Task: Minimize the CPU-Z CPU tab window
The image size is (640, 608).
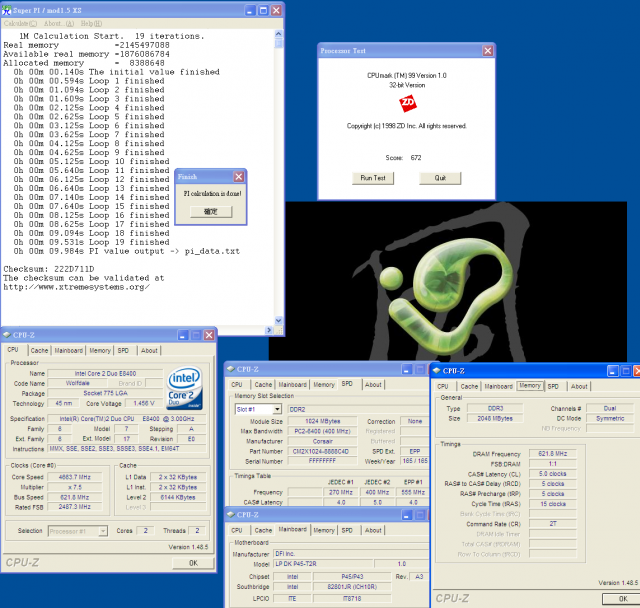Action: point(183,335)
